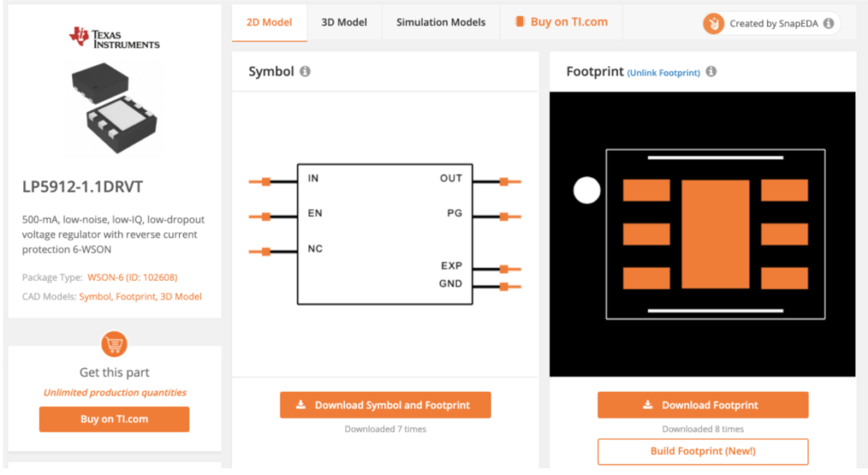Open the WSON-6 (ID: 102608) package link

point(132,277)
